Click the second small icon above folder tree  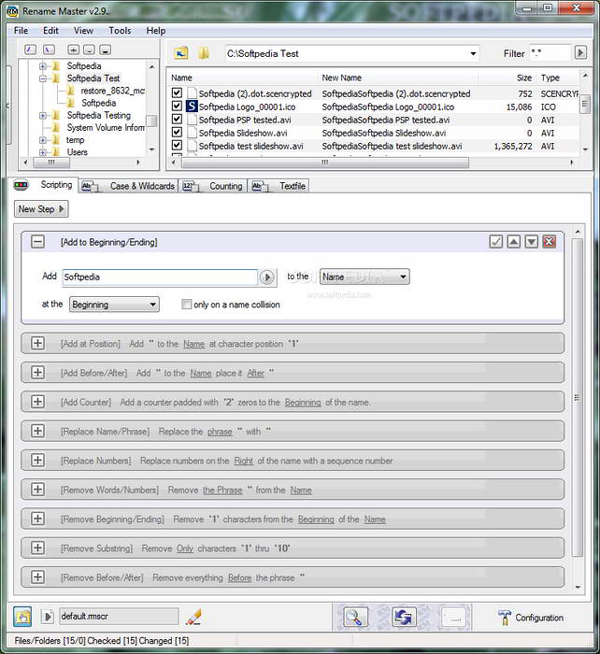tap(49, 50)
